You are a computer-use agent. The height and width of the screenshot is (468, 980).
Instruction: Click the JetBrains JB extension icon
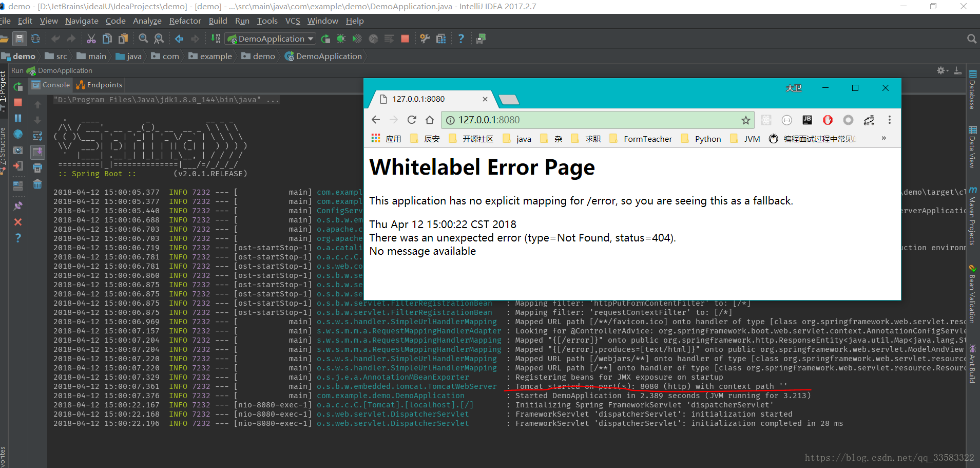[x=807, y=120]
